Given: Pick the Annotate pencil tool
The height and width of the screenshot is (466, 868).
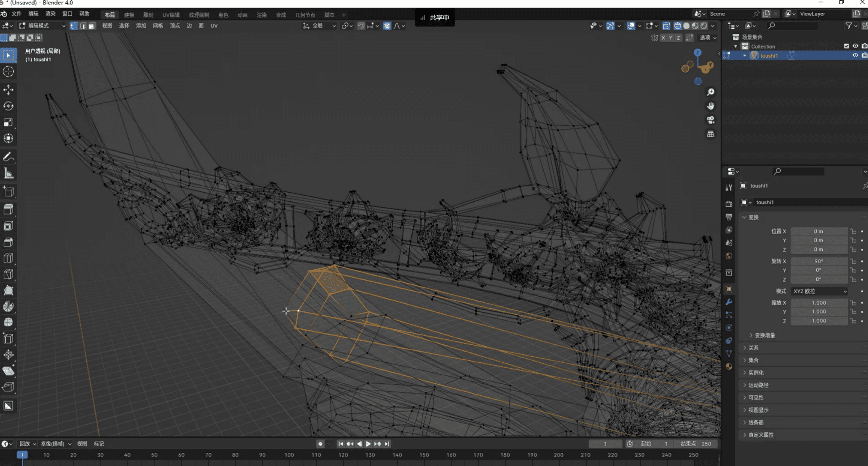Looking at the screenshot, I should click(8, 157).
